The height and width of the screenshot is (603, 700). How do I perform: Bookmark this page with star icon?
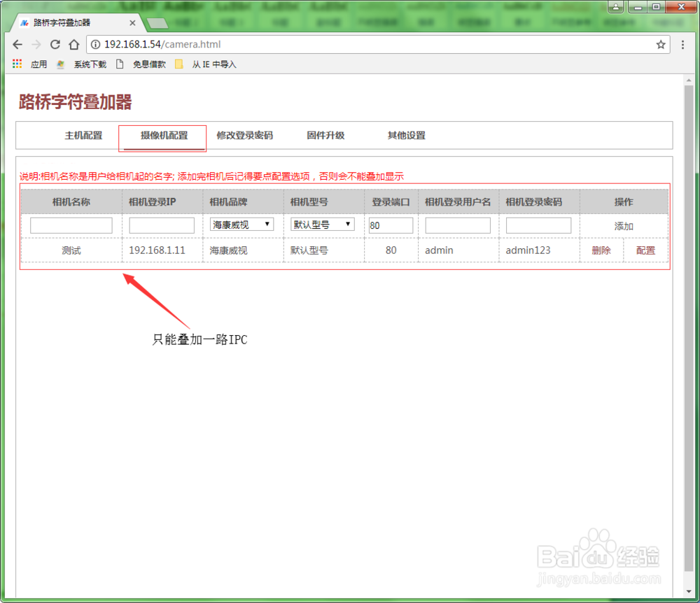[661, 45]
